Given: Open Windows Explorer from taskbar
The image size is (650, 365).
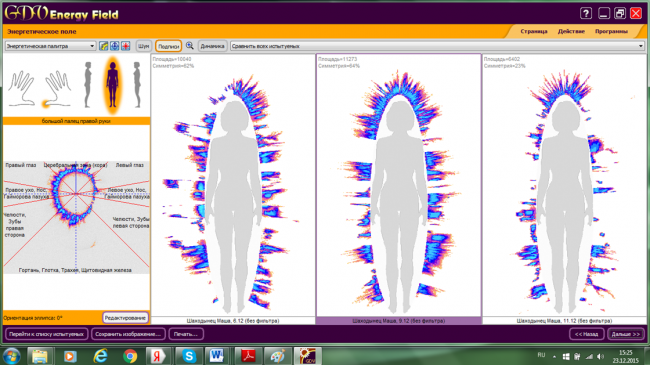Looking at the screenshot, I should point(40,356).
